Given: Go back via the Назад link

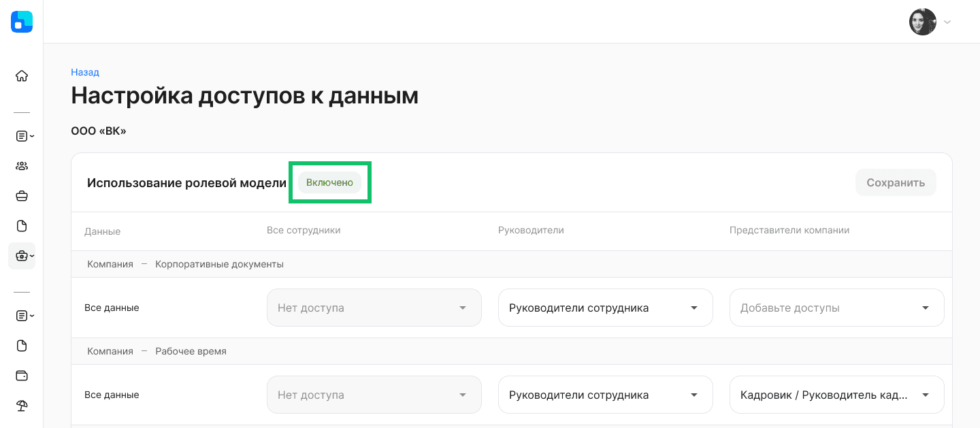Looking at the screenshot, I should [x=85, y=72].
